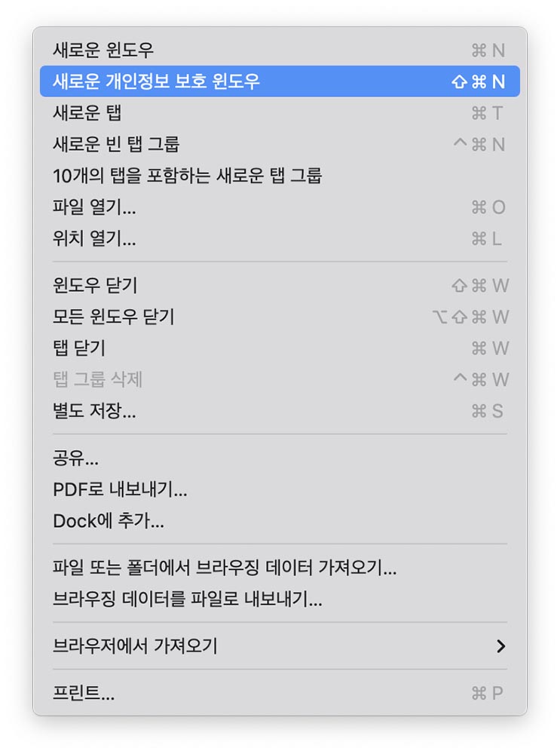The width and height of the screenshot is (560, 754).
Task: Click the disabled 탭 그룹 삭제 item
Action: [x=280, y=380]
